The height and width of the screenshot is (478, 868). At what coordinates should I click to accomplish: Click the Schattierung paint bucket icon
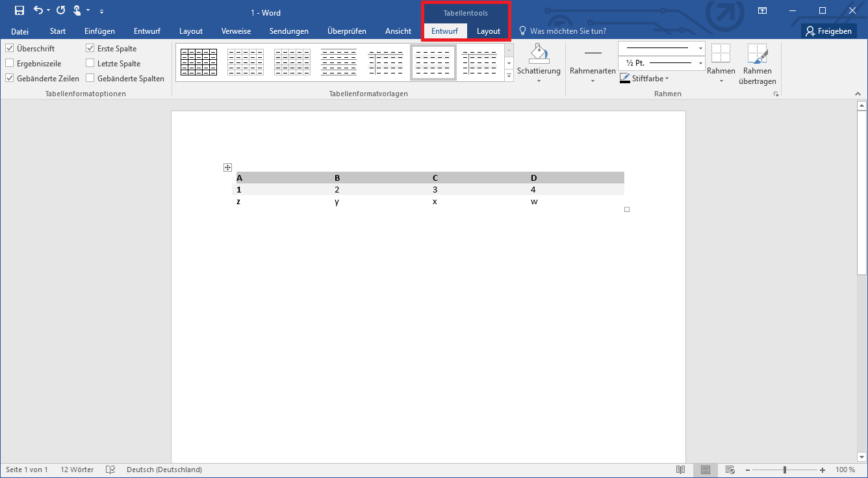[x=539, y=53]
